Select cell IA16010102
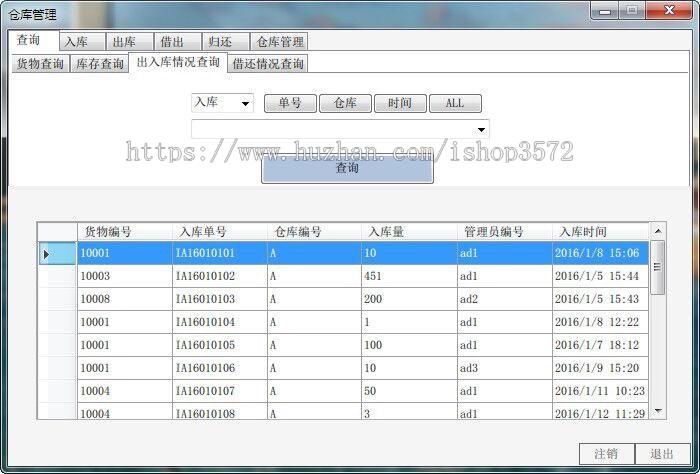The width and height of the screenshot is (700, 474). (x=220, y=276)
